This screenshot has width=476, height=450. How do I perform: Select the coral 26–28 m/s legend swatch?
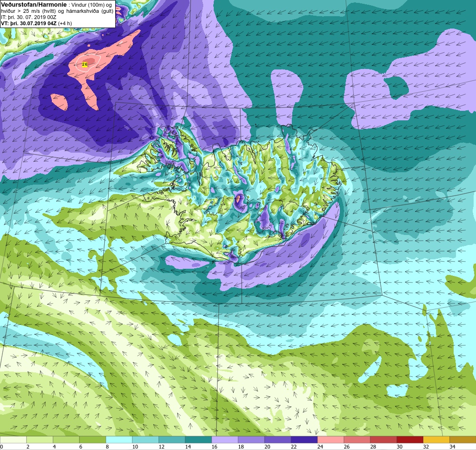tap(357, 440)
